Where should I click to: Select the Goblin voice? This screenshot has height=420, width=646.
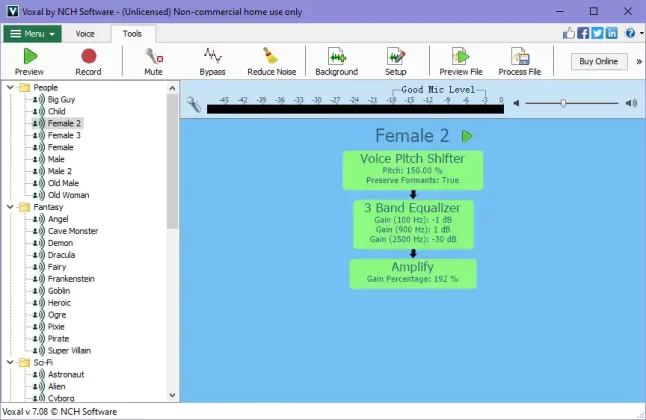click(x=59, y=291)
